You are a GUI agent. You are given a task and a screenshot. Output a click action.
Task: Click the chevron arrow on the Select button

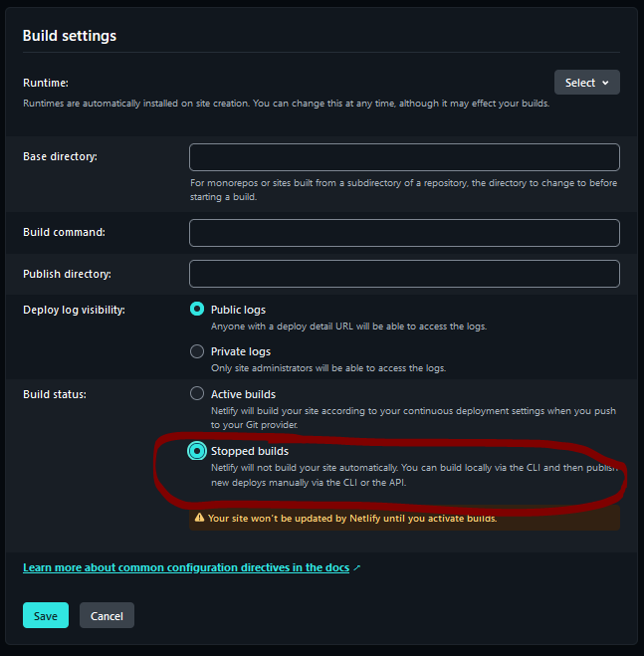[x=605, y=83]
